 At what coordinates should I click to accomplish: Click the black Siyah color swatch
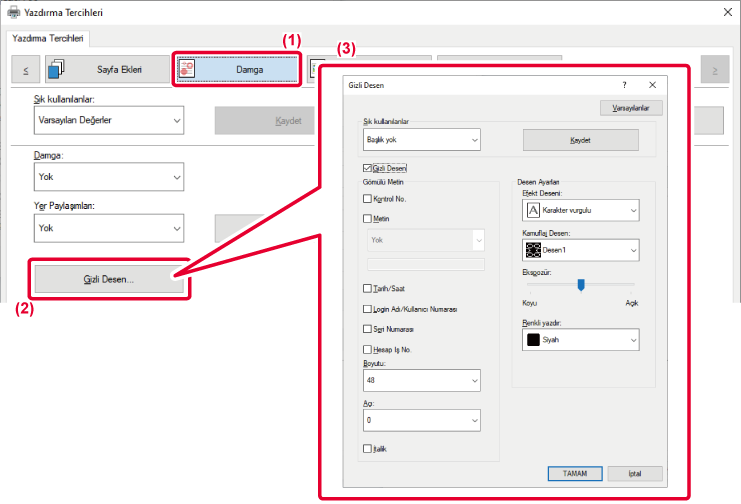(533, 341)
